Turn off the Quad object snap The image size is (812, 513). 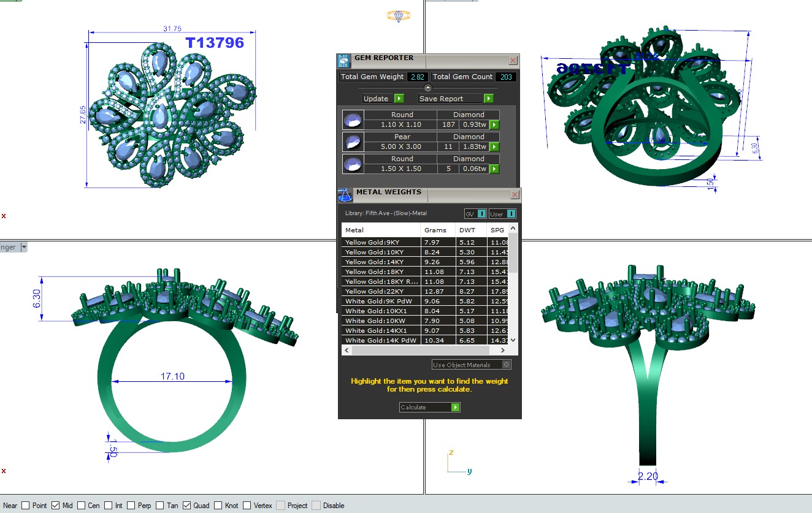[187, 506]
